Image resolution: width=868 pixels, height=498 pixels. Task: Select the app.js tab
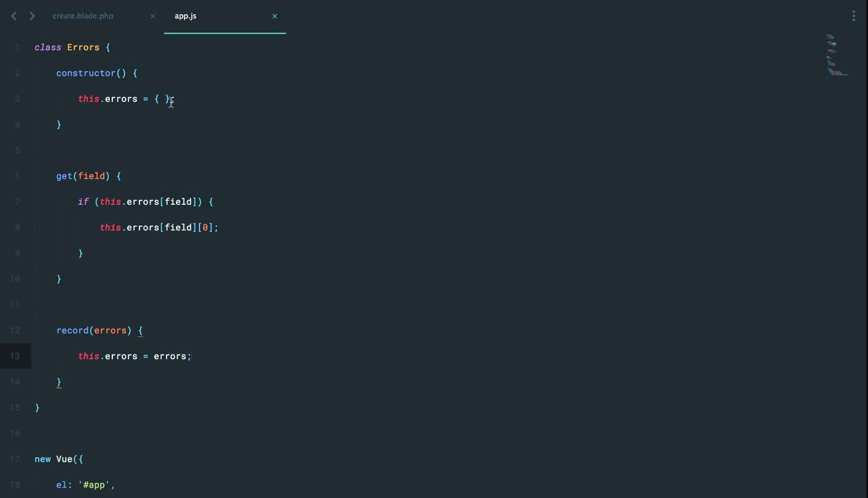[x=186, y=16]
